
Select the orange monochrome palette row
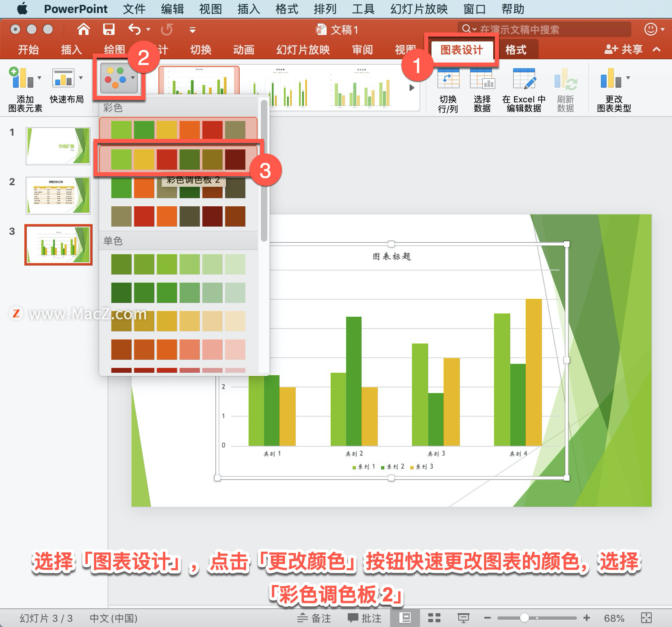point(178,350)
